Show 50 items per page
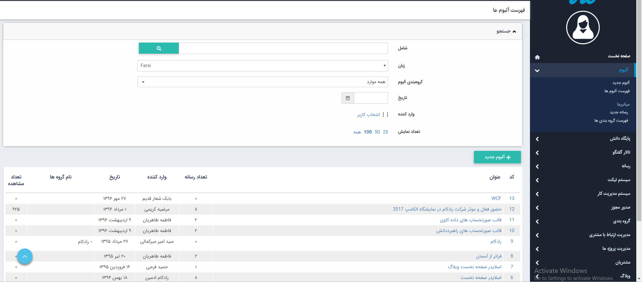The width and height of the screenshot is (644, 282). (377, 132)
